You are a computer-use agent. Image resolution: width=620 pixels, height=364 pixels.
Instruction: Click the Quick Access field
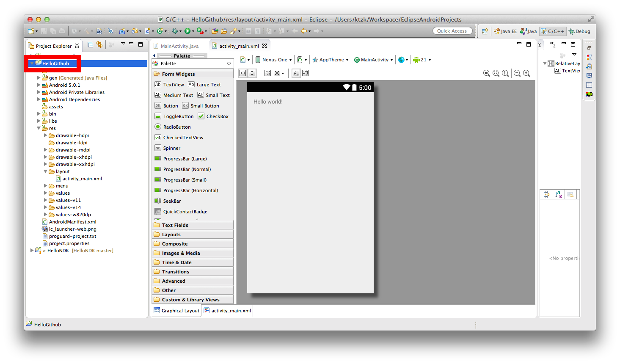coord(452,30)
